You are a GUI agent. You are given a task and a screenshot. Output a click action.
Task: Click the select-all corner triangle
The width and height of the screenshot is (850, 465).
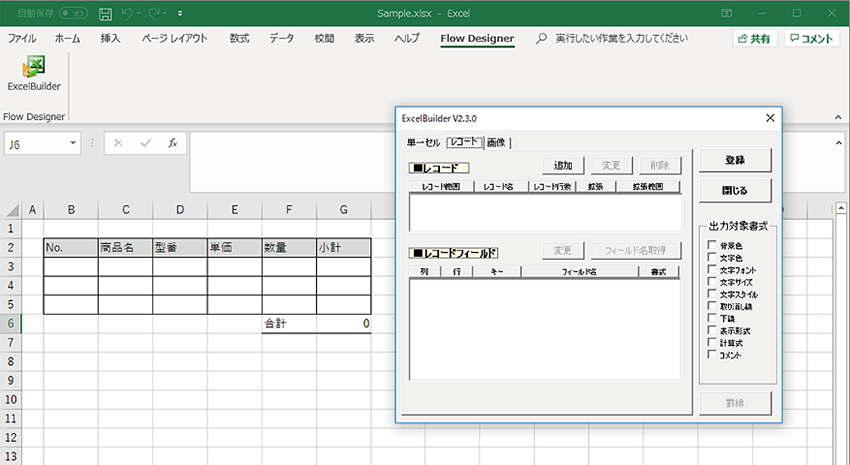pyautogui.click(x=12, y=210)
